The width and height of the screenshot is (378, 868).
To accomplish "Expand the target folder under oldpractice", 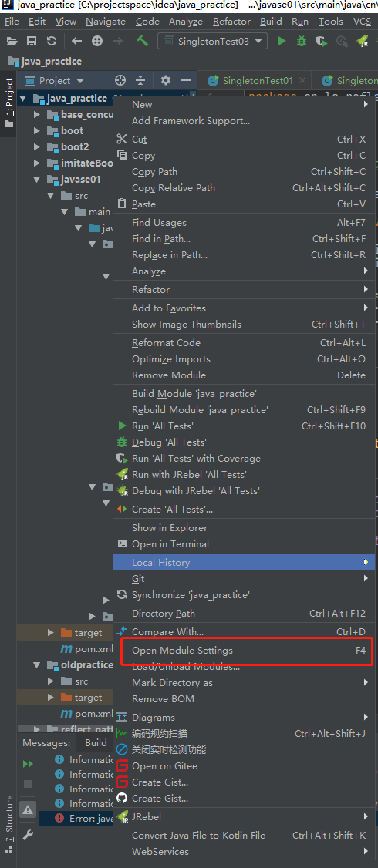I will (50, 698).
